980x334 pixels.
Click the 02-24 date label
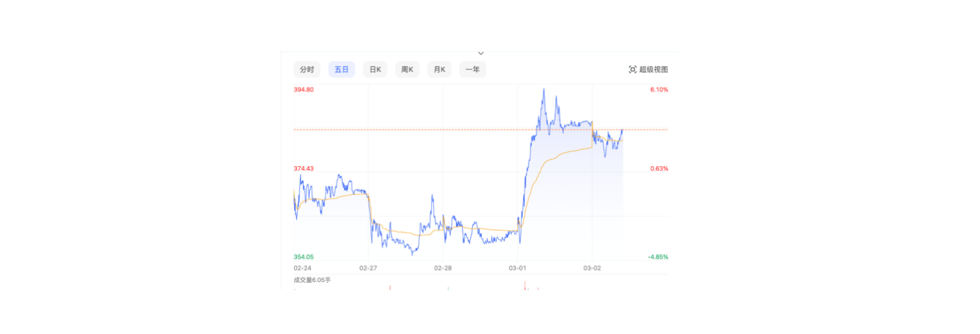[302, 268]
